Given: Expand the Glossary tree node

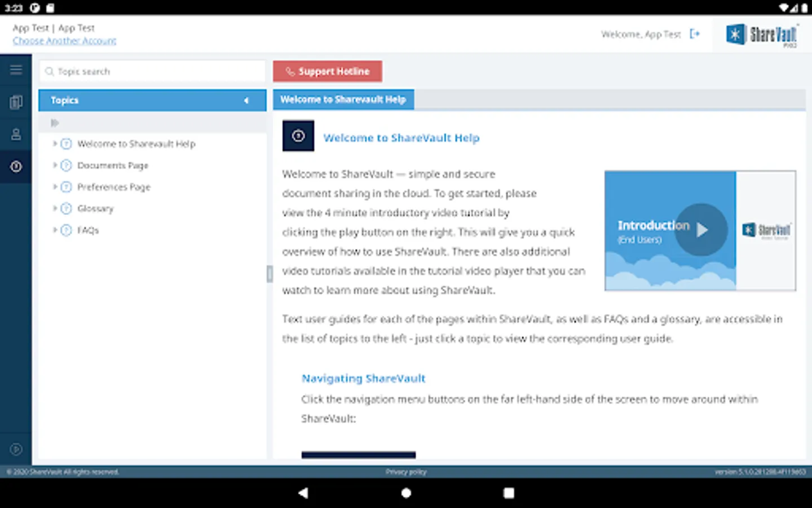Looking at the screenshot, I should point(55,208).
